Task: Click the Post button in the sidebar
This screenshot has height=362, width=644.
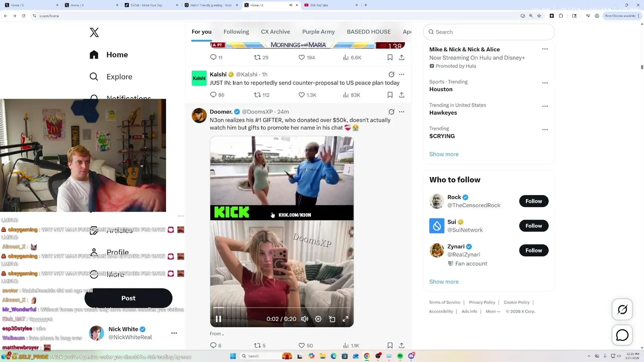Action: (x=128, y=298)
